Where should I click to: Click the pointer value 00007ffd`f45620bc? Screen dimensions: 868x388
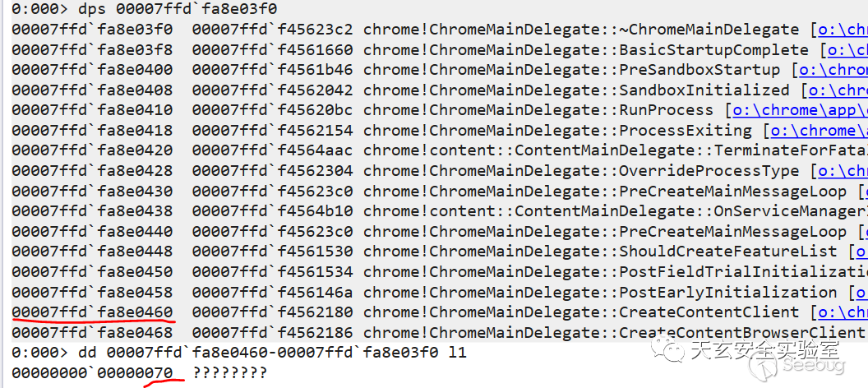click(272, 110)
